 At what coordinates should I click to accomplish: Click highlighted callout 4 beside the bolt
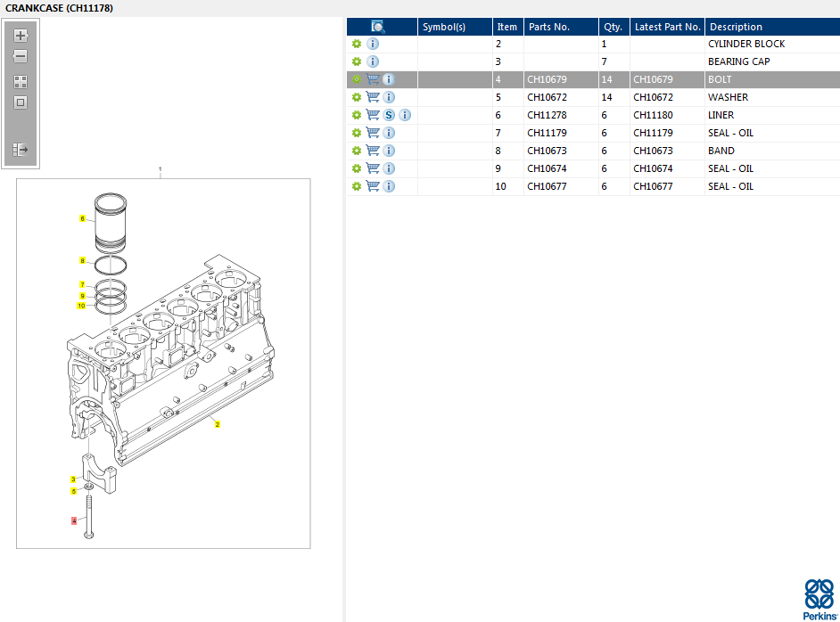(74, 520)
